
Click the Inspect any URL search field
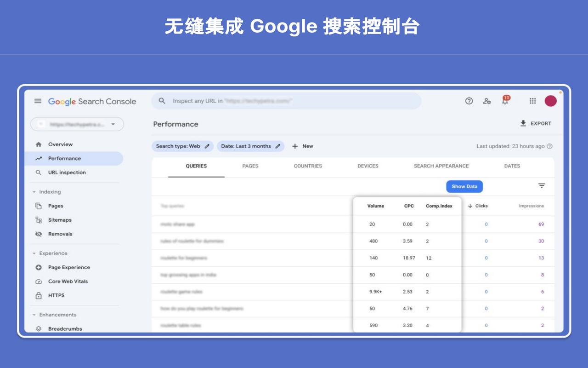(286, 101)
